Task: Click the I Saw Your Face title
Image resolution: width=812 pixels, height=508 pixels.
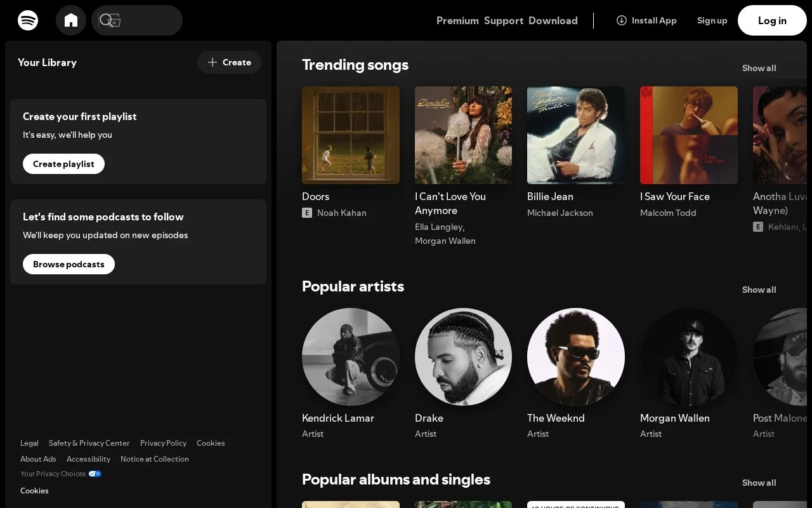Action: [675, 196]
